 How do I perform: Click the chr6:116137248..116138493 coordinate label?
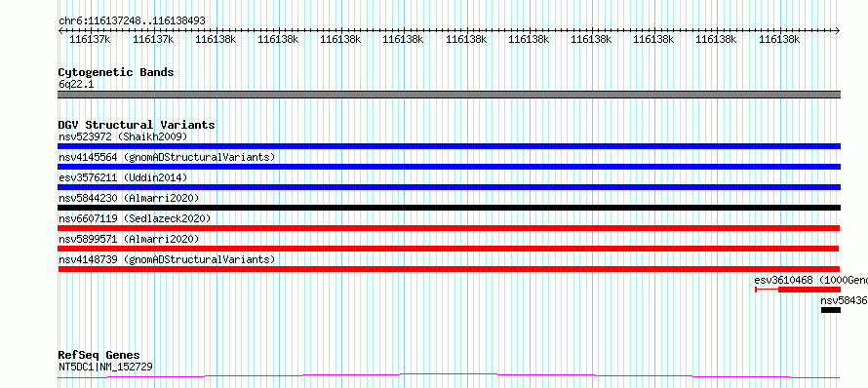click(132, 21)
